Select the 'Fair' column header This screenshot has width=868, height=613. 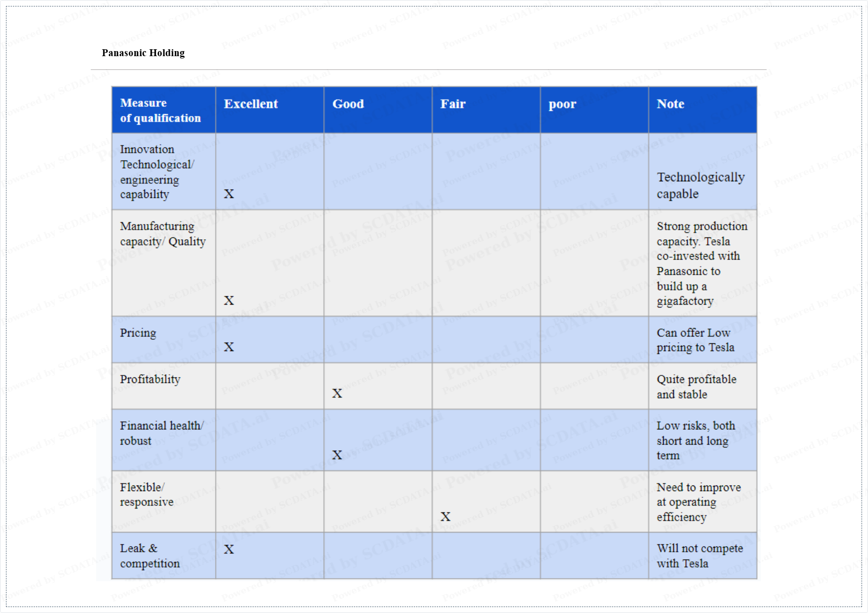click(486, 110)
